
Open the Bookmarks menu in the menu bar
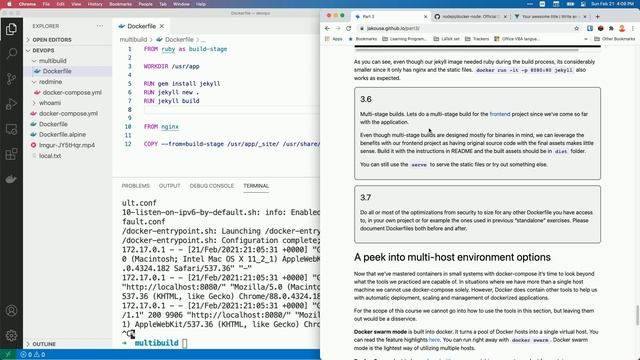[120, 4]
